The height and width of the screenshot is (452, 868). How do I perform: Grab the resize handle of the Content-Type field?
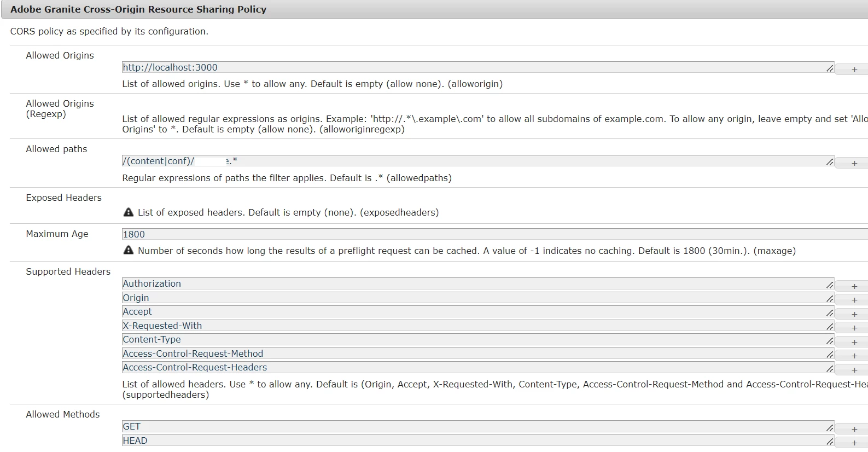point(830,341)
